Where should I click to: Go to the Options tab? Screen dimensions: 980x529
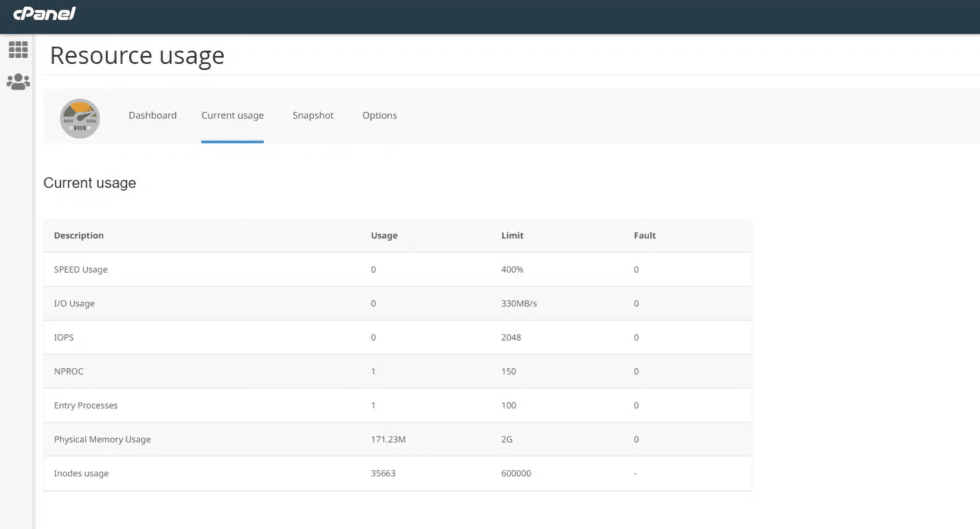point(380,115)
